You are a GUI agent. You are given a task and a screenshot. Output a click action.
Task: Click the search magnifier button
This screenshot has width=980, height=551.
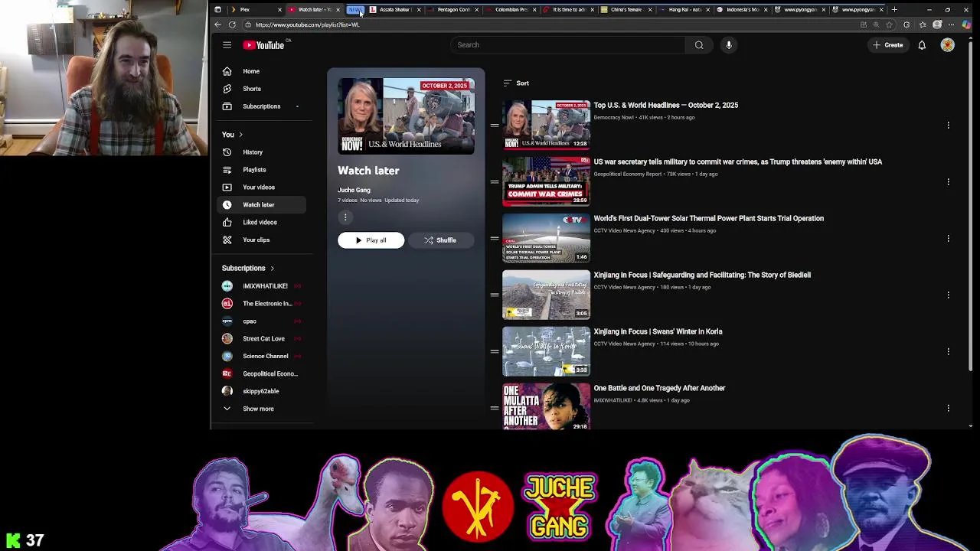click(x=699, y=45)
